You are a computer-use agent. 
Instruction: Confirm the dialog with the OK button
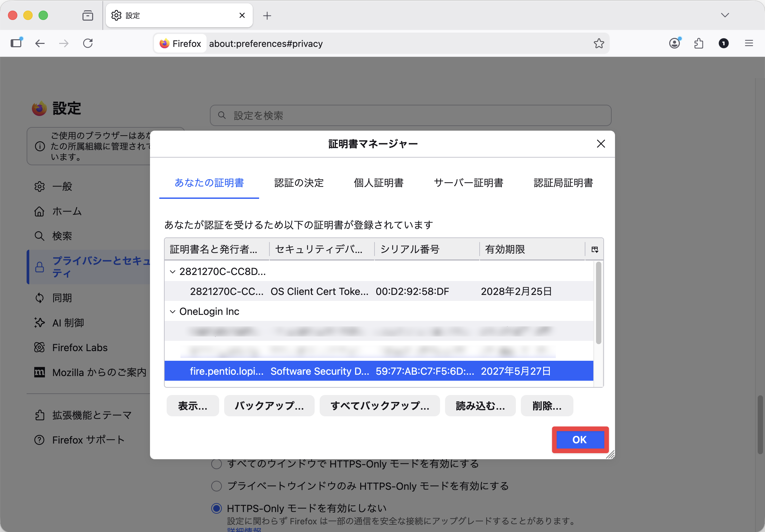[580, 440]
